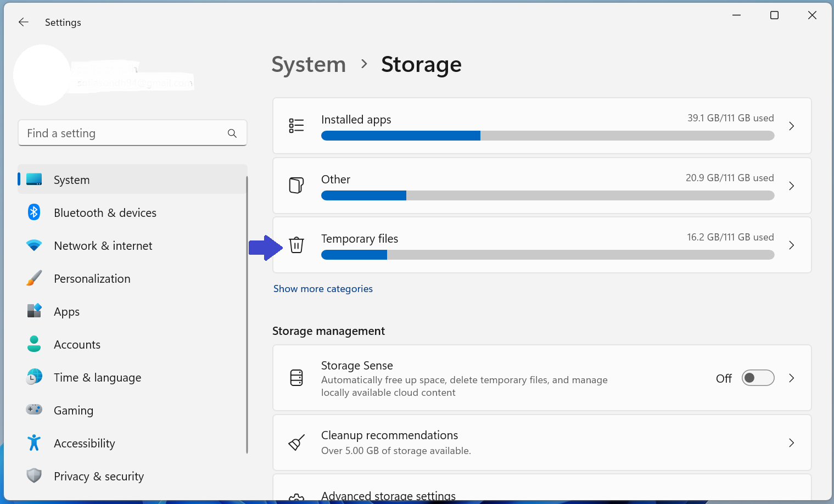
Task: Click the Find a setting search box
Action: click(x=124, y=133)
